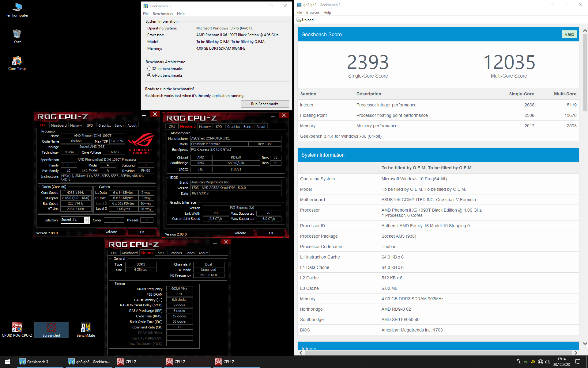
Task: Click Core Speed value 4063.1 MHz
Action: coord(76,193)
